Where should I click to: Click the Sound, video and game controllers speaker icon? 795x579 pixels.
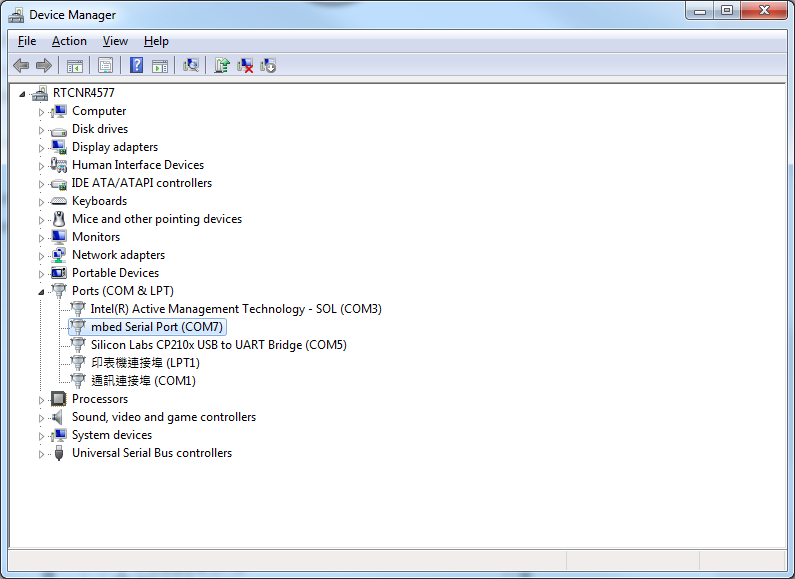pyautogui.click(x=59, y=417)
